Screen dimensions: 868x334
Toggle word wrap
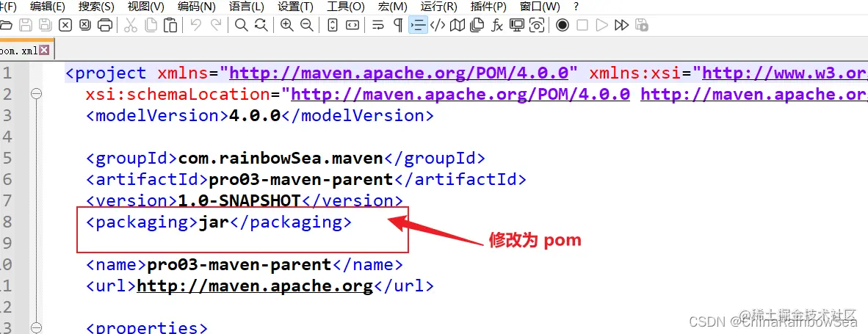coord(378,26)
